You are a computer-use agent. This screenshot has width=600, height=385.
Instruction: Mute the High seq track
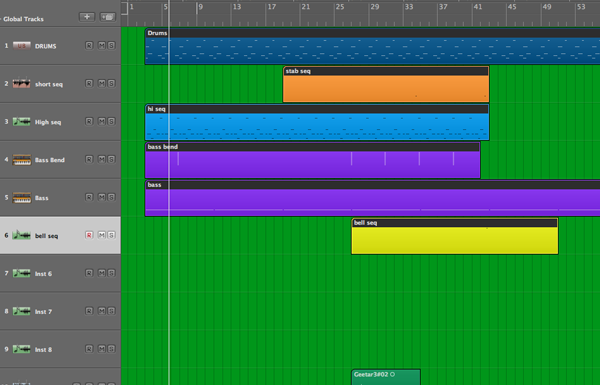coord(101,121)
